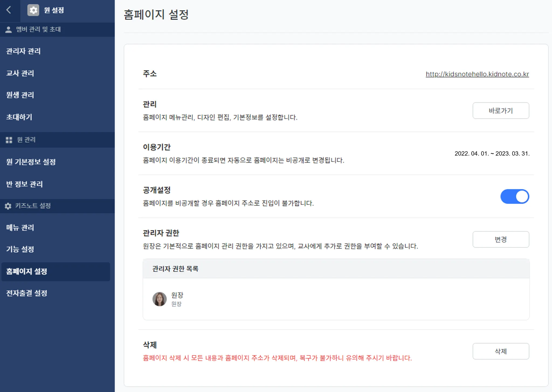Go to 기능 설정
The width and height of the screenshot is (552, 392).
tap(20, 249)
